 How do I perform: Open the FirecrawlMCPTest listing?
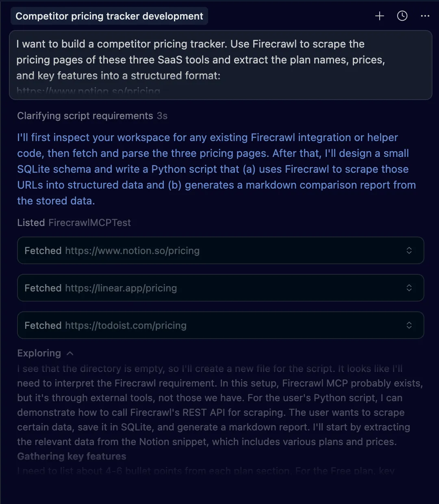coord(89,223)
